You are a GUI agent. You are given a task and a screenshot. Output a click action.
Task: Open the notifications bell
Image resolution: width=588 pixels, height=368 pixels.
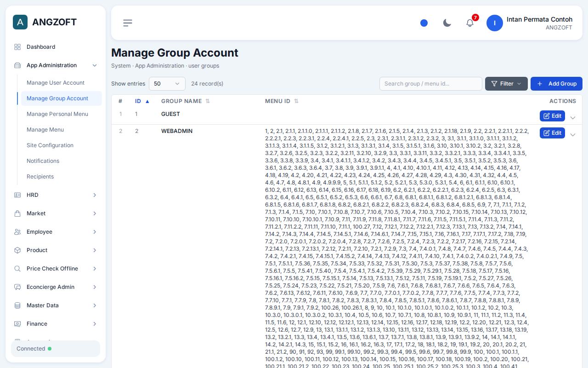(470, 23)
